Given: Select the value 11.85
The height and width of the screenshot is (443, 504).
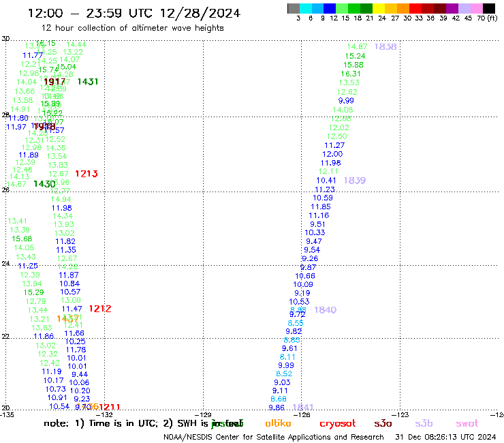Looking at the screenshot, I should click(x=321, y=207).
